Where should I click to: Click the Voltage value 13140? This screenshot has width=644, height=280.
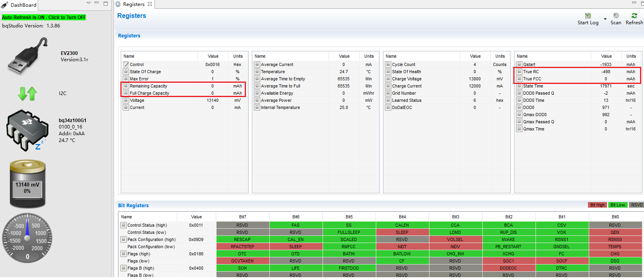(x=213, y=100)
